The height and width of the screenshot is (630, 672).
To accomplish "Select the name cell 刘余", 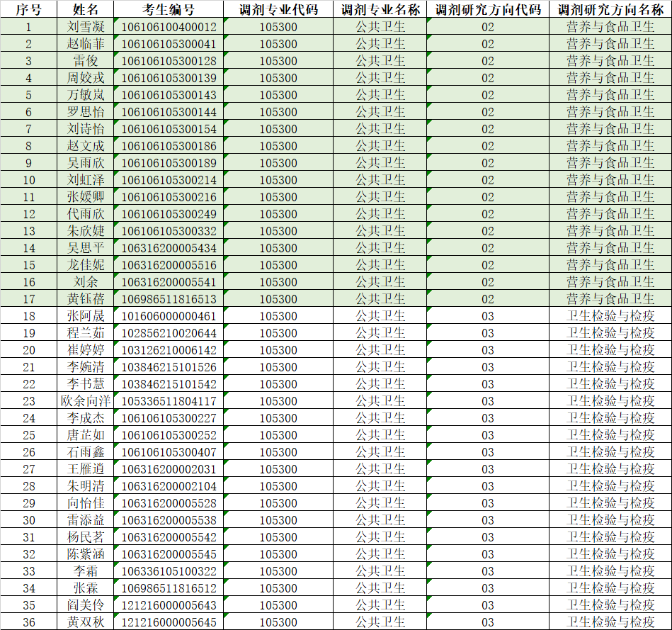I will coord(86,282).
